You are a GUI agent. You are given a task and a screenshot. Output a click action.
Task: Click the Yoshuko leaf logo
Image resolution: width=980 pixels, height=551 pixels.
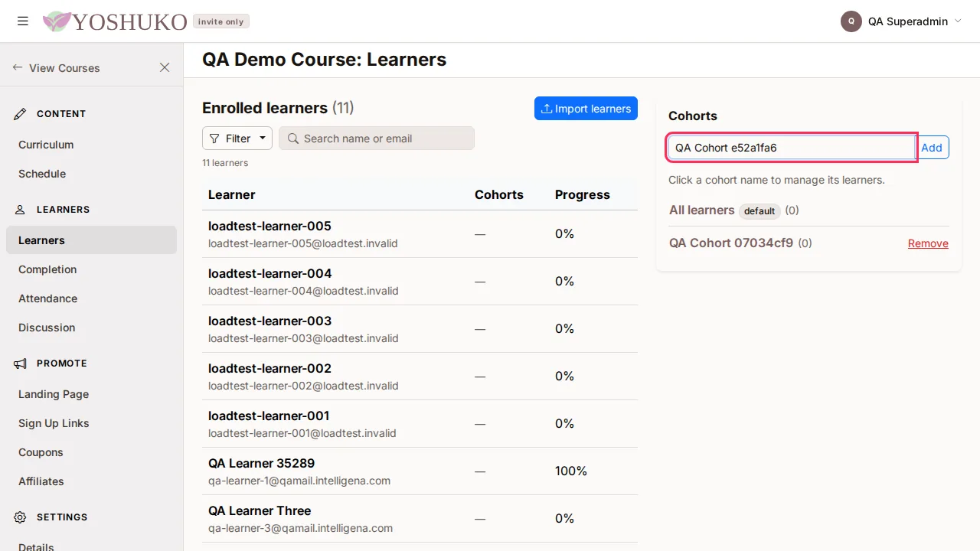57,21
